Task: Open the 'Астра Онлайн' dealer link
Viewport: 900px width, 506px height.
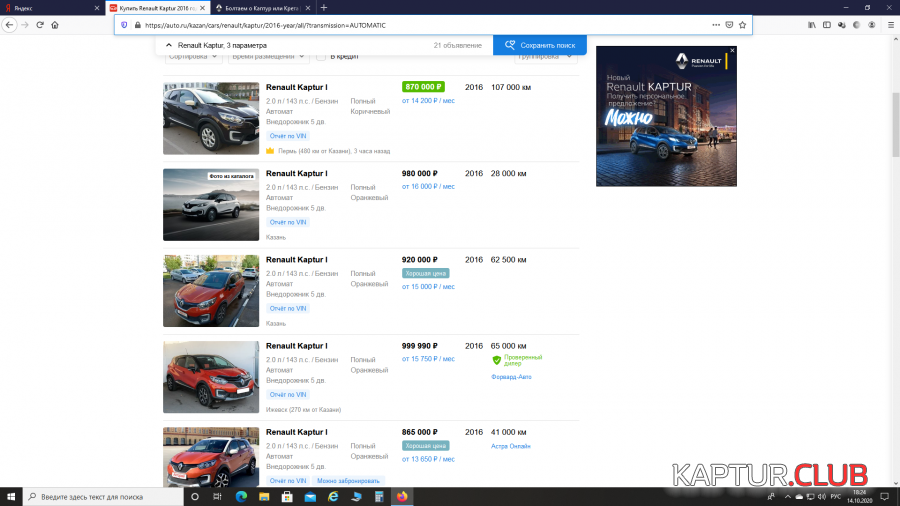Action: [x=511, y=446]
